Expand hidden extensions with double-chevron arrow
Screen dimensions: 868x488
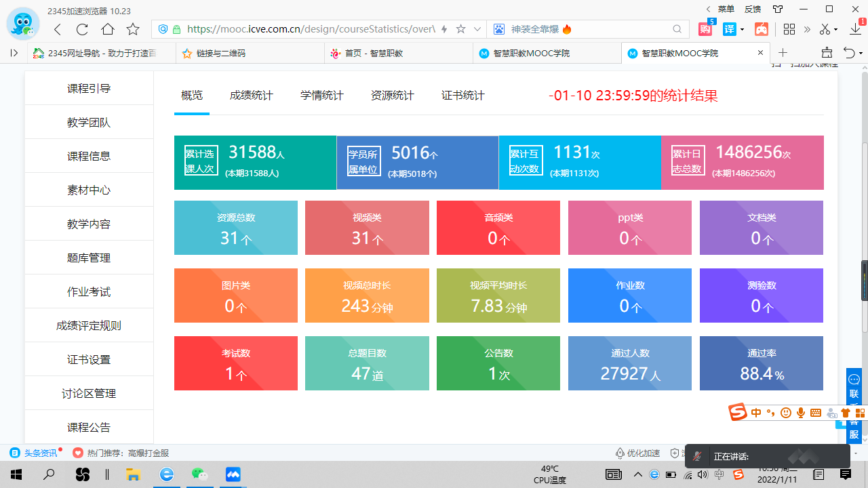(808, 29)
